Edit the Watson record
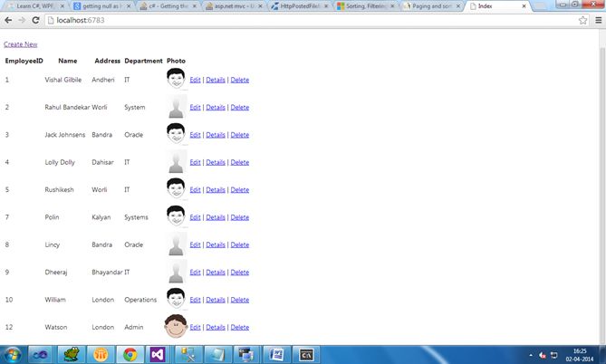The image size is (606, 364). coord(195,327)
